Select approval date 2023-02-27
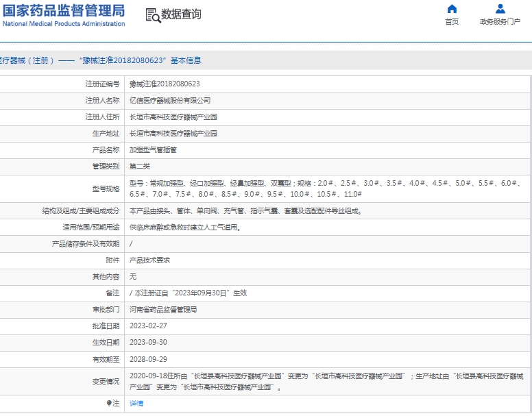 (x=148, y=326)
